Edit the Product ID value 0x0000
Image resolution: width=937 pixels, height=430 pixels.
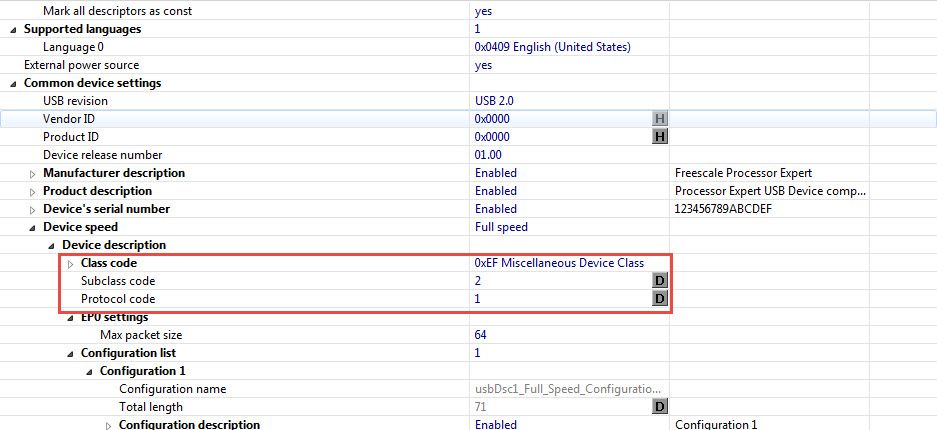pos(492,137)
